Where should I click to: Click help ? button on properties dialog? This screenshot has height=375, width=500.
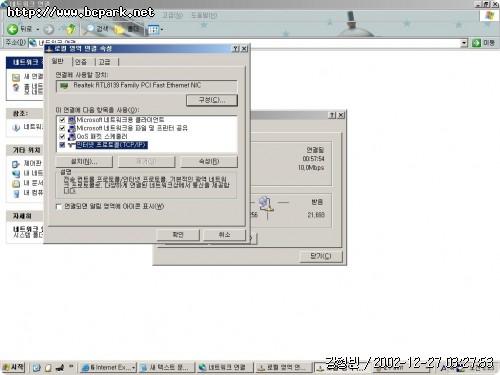pyautogui.click(x=236, y=49)
